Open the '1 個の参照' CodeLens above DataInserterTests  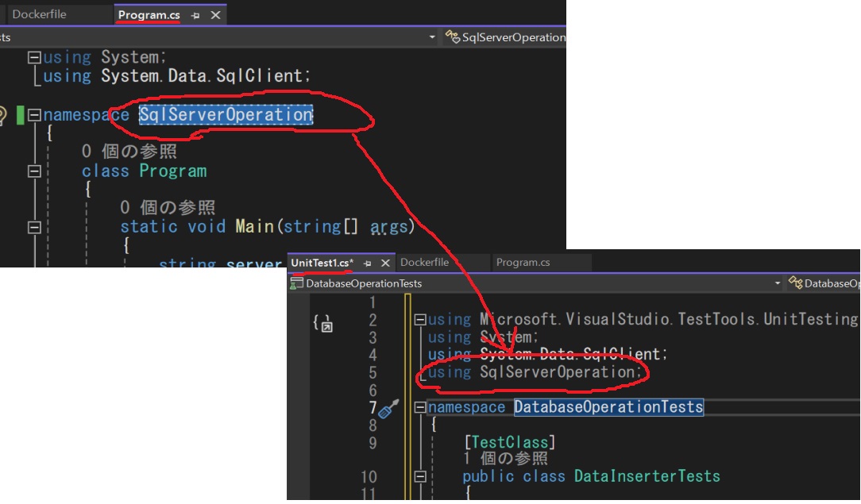point(505,458)
